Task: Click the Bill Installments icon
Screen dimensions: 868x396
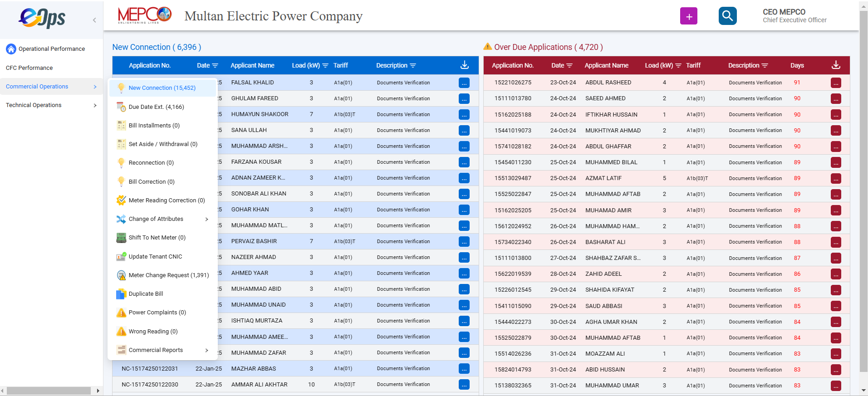Action: click(x=121, y=126)
